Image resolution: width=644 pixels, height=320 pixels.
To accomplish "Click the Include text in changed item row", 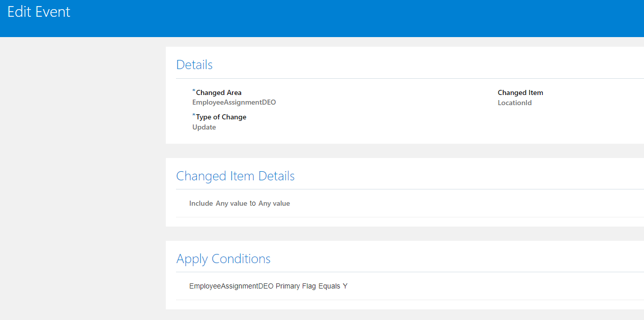I will (x=201, y=204).
